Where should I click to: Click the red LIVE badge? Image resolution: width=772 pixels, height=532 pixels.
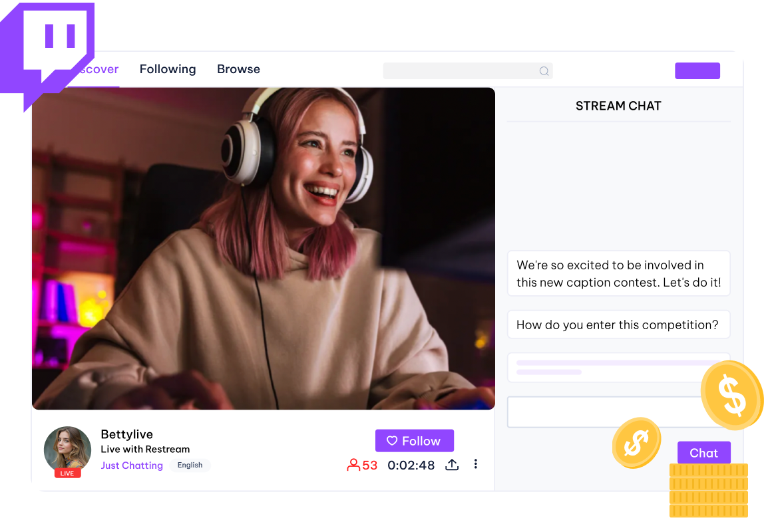coord(67,473)
